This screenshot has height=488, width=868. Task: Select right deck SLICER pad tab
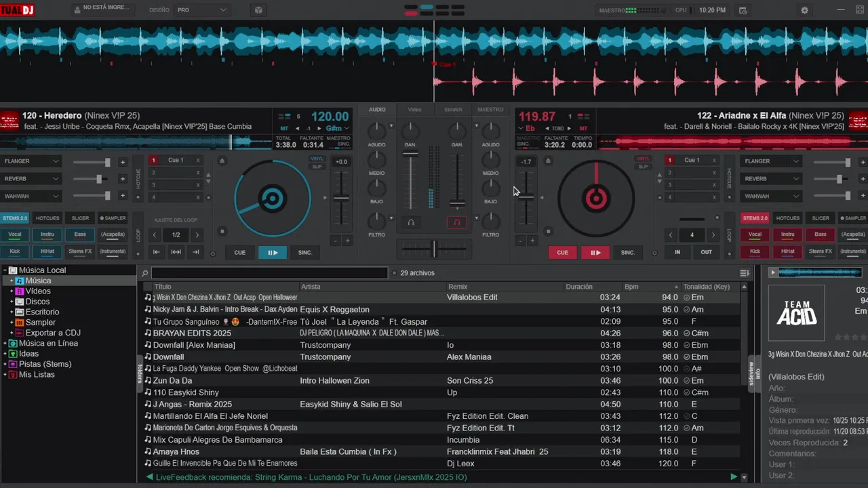821,218
